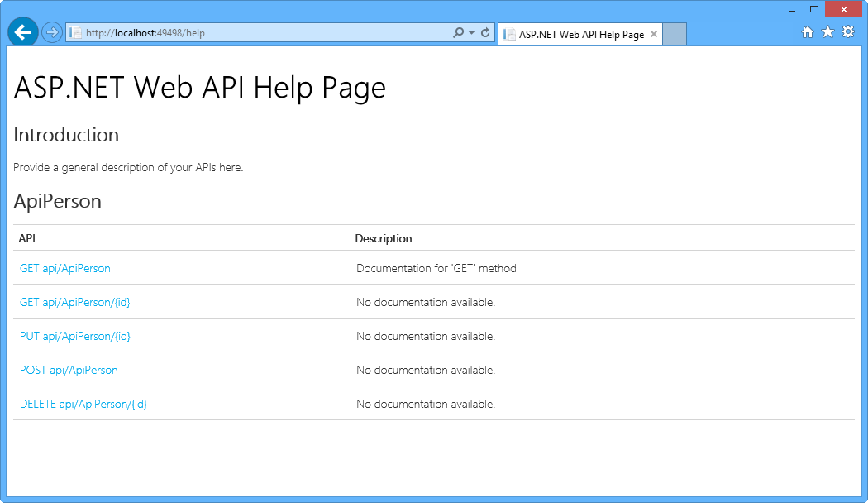Open the search provider dropdown arrow
Viewport: 868px width, 503px height.
tap(470, 31)
